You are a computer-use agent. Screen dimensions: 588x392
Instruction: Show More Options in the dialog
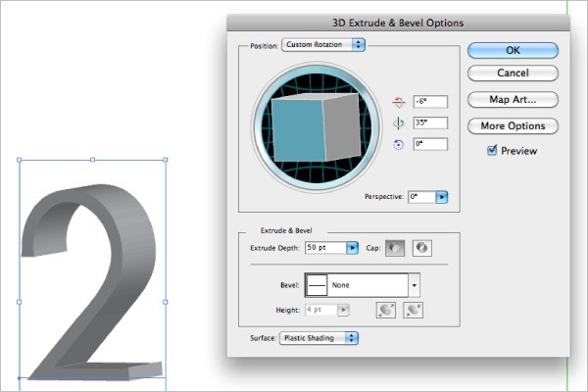(x=513, y=125)
